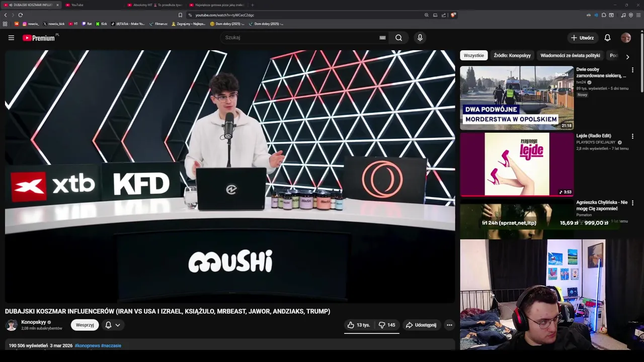Open the share icon in the address bar

click(x=444, y=15)
